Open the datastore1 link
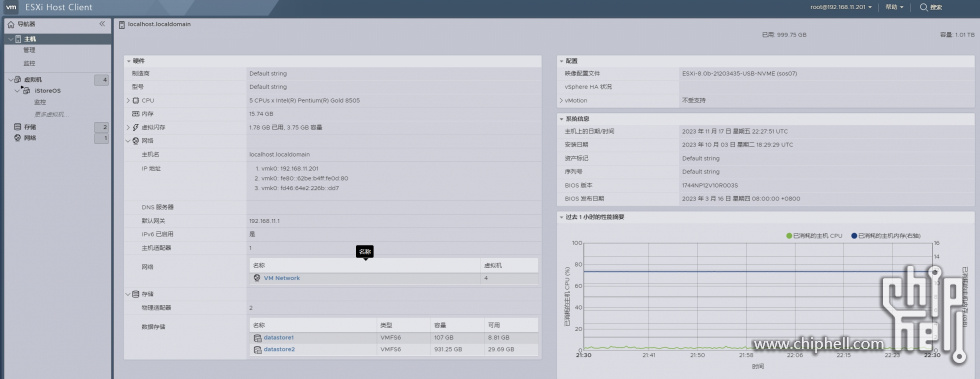Viewport: 980px width, 379px height. (279, 338)
